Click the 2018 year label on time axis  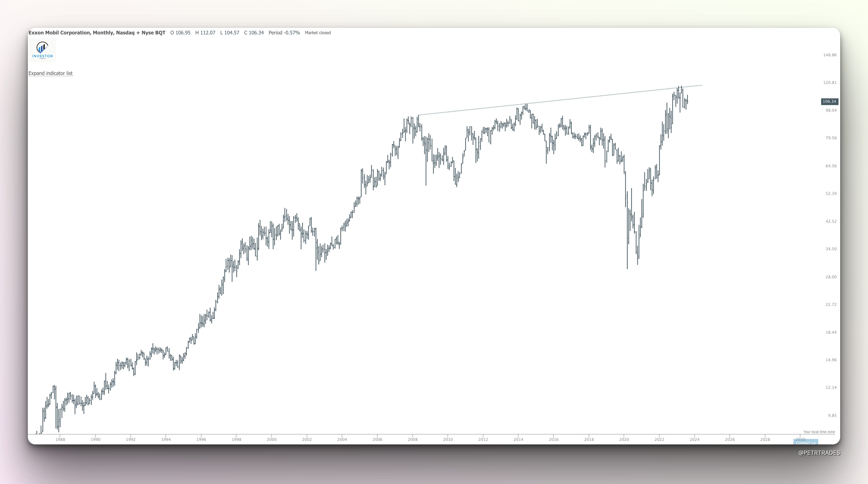click(x=589, y=439)
